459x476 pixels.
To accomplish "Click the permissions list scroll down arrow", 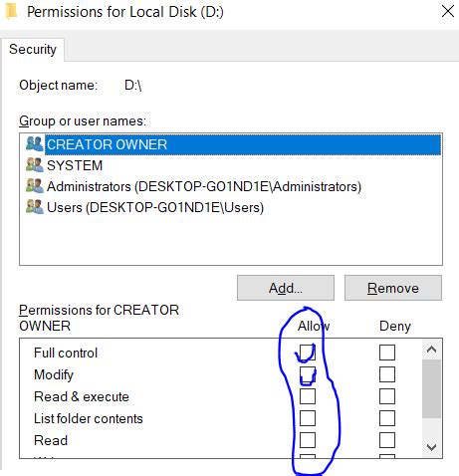I will pos(431,447).
